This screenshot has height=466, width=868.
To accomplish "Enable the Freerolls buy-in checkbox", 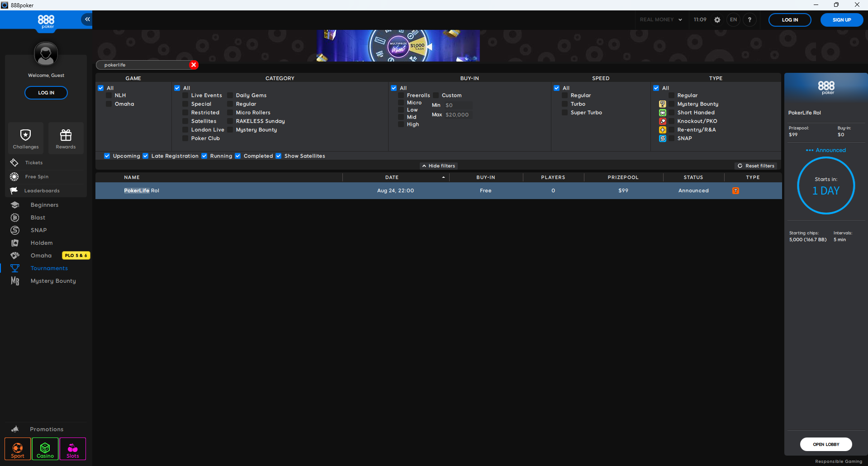I will (401, 95).
